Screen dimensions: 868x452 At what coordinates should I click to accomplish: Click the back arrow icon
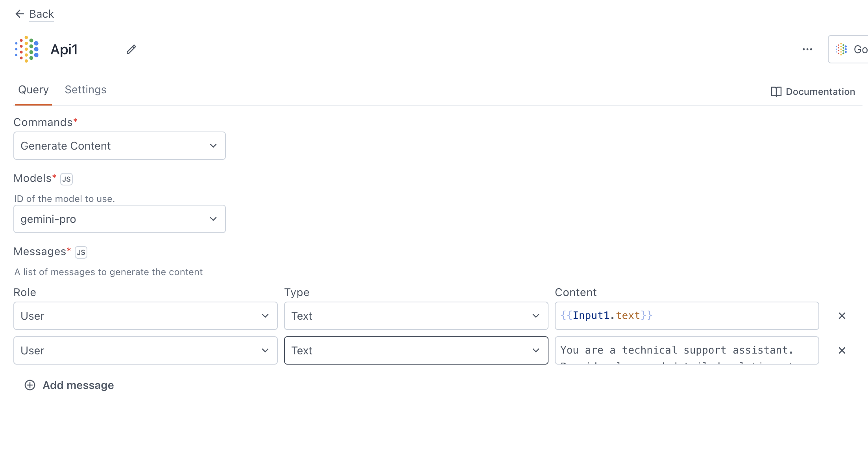[19, 14]
